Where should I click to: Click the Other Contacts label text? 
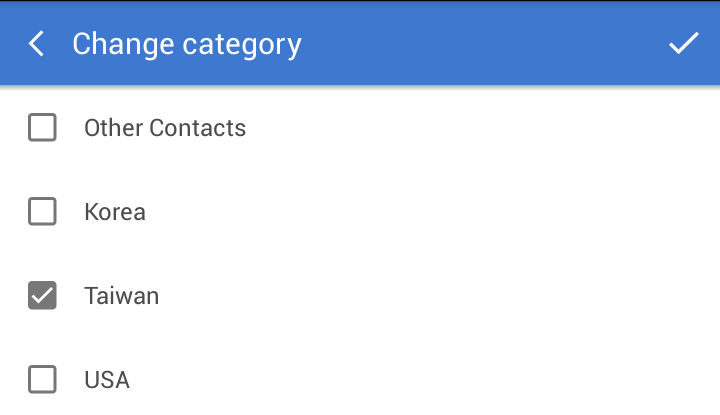point(165,128)
